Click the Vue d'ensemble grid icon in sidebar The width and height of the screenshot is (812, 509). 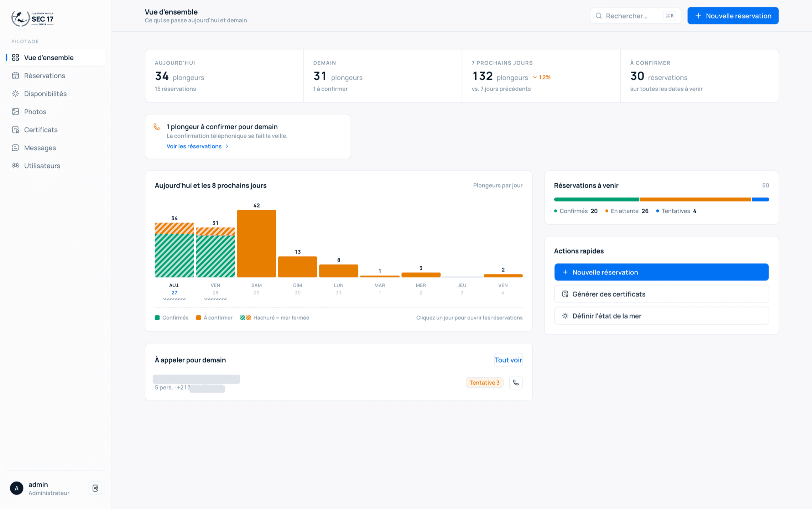point(15,58)
